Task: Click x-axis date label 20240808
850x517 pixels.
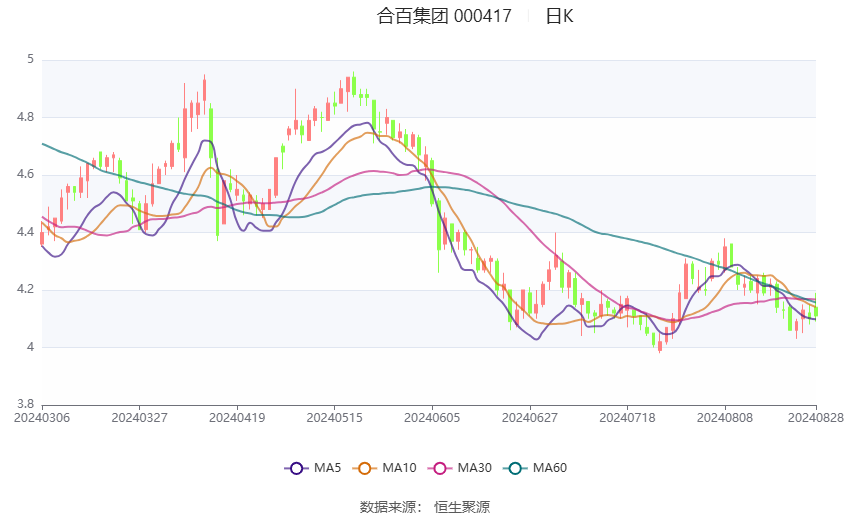Action: tap(725, 418)
